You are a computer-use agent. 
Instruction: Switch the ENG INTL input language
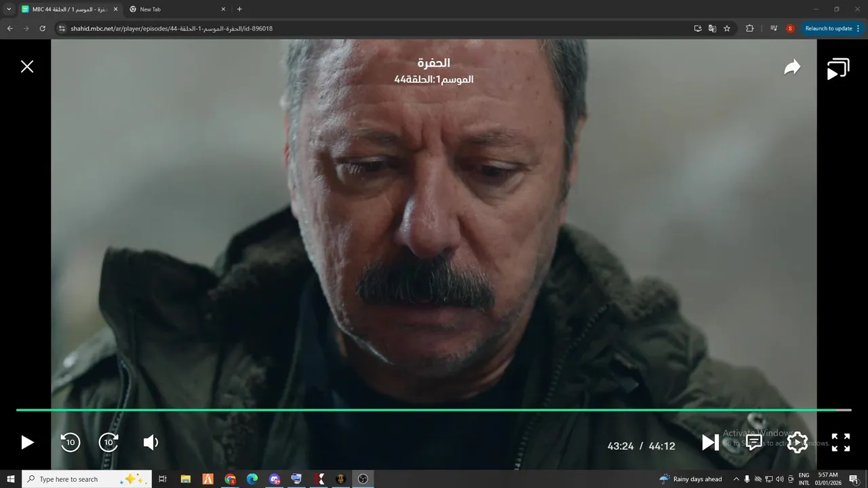[804, 479]
